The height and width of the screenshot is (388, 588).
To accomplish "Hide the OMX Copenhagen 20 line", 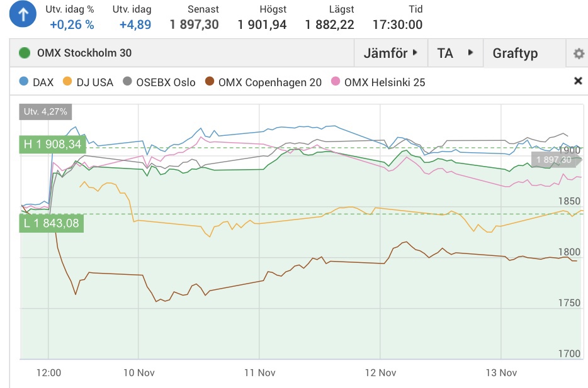I will click(x=263, y=82).
